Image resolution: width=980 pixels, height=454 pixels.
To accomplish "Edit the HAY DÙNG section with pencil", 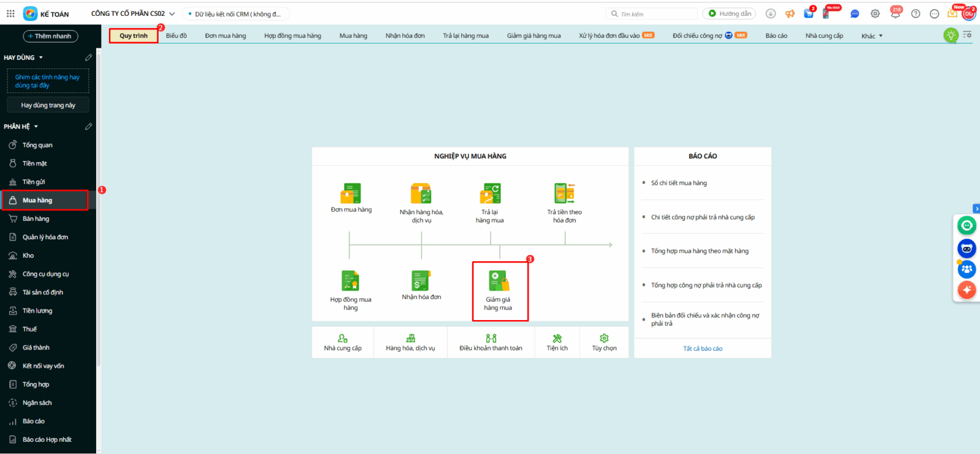I will pyautogui.click(x=88, y=58).
